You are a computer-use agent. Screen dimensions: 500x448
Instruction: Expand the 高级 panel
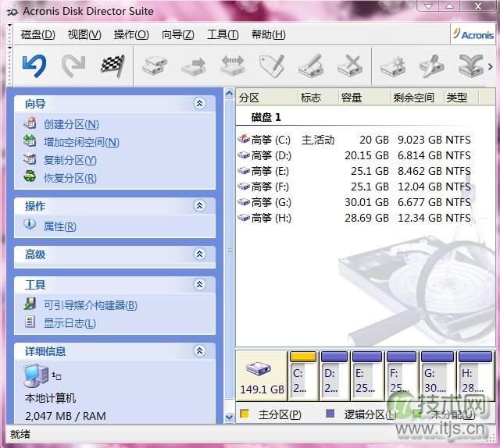tap(200, 254)
